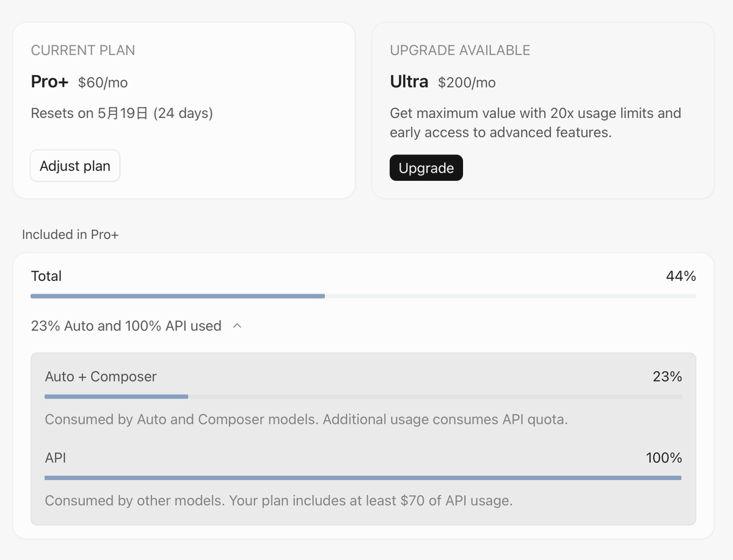Image resolution: width=733 pixels, height=560 pixels.
Task: Collapse the usage breakdown chevron
Action: (238, 326)
